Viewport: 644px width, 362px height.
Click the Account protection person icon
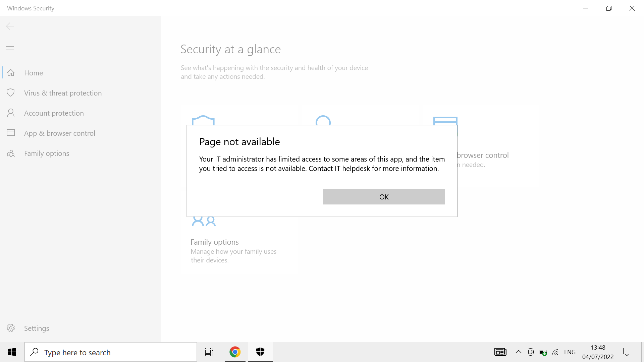point(11,113)
